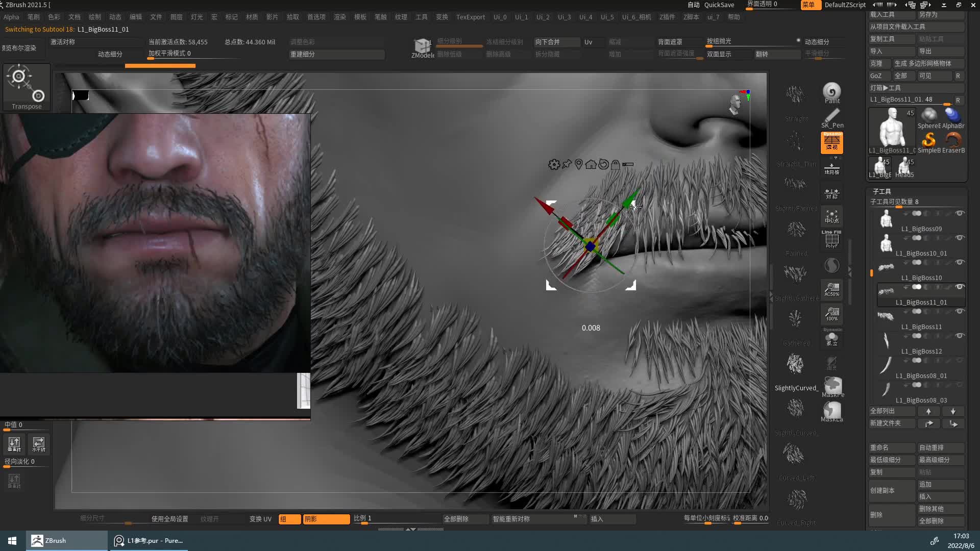Viewport: 980px width, 551px height.
Task: Toggle the 双面显示 double-sided display
Action: tap(728, 54)
